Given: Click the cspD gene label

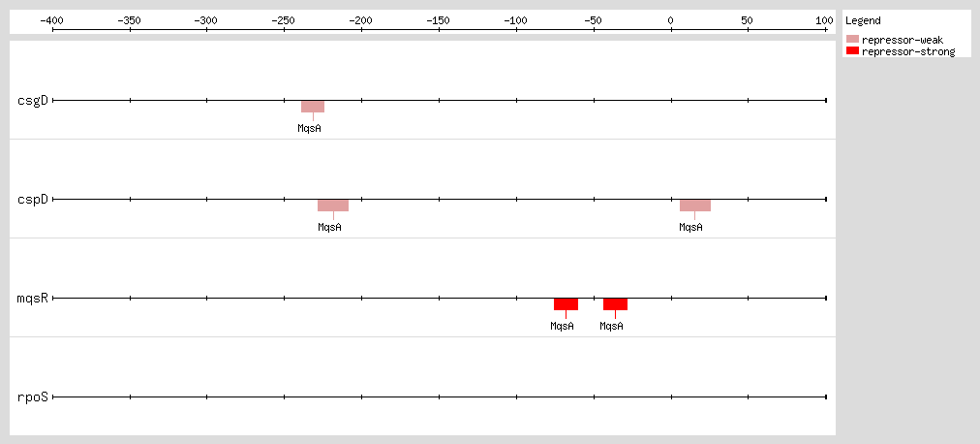Looking at the screenshot, I should click(x=33, y=200).
